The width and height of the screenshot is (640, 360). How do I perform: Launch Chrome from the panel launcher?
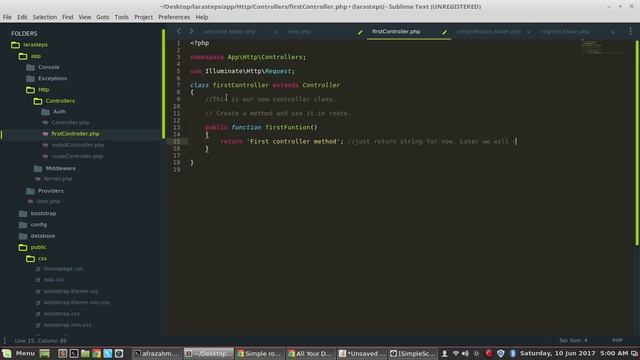pos(96,353)
